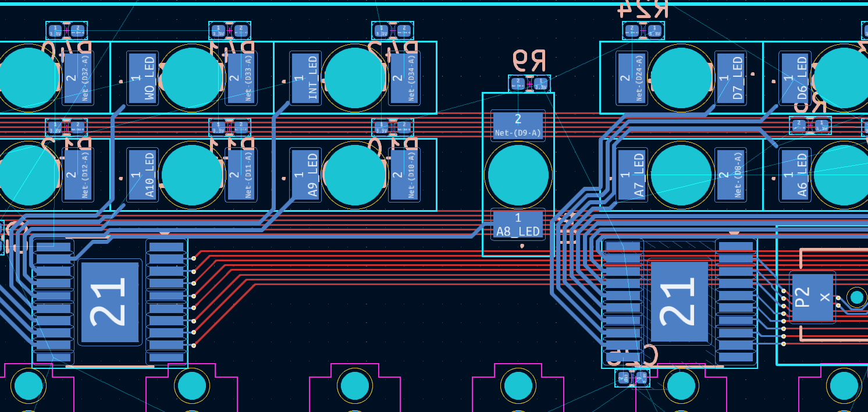Select the Net-(D12-A) pad
868x412 pixels.
pos(78,175)
